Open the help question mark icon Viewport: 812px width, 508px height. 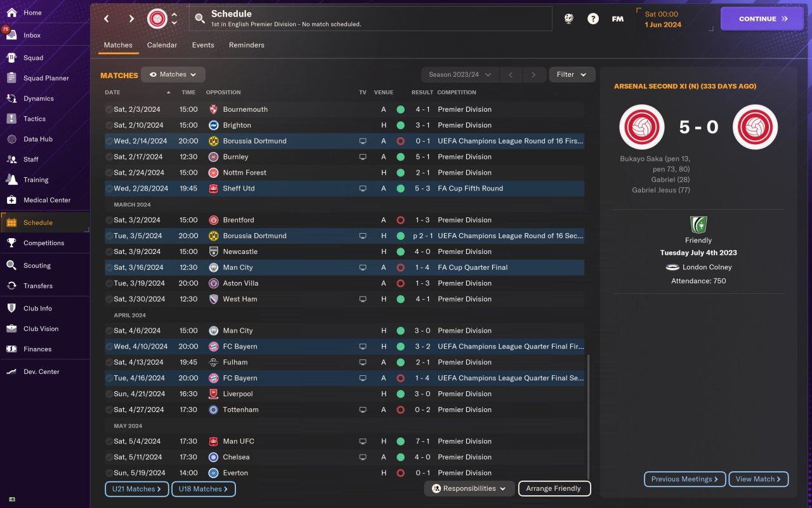593,19
